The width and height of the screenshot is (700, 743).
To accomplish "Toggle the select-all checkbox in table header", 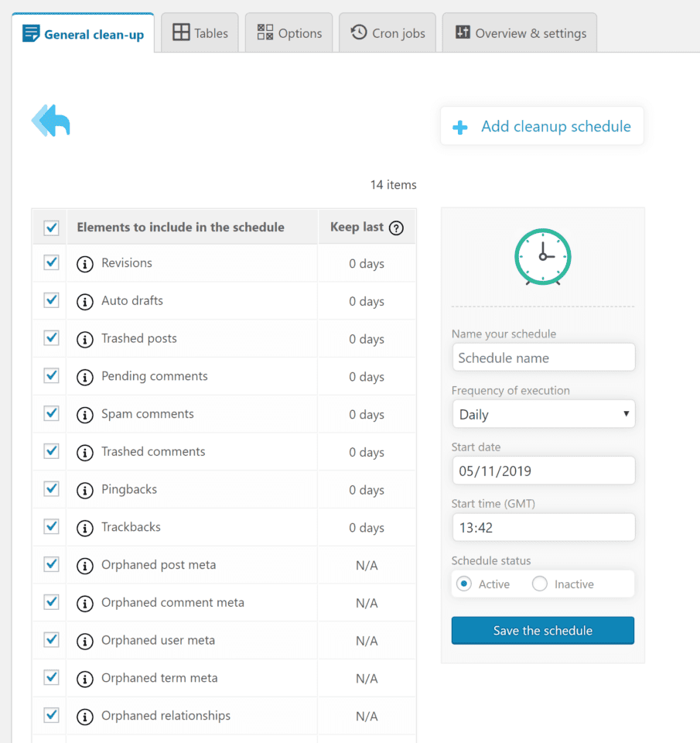I will click(52, 228).
